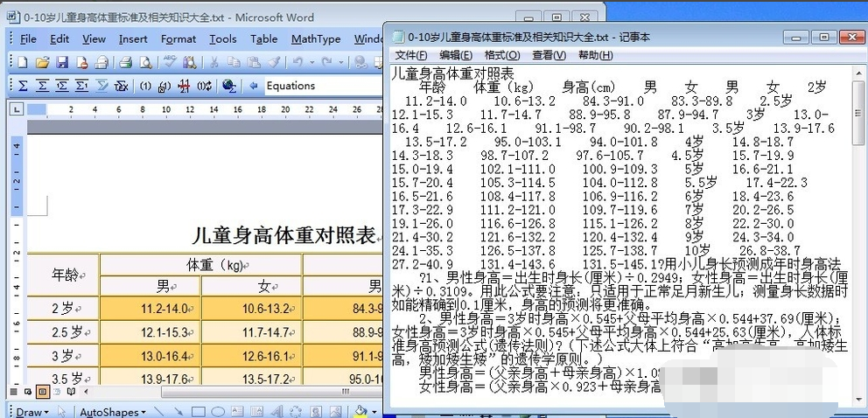Click the spelling and grammar check icon
Viewport: 868px width, 418px height.
[169, 62]
